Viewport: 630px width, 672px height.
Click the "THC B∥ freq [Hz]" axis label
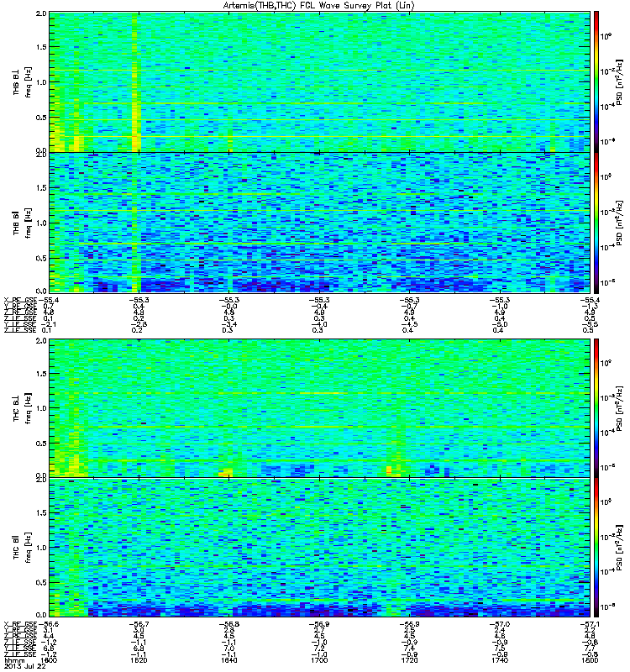coord(23,548)
